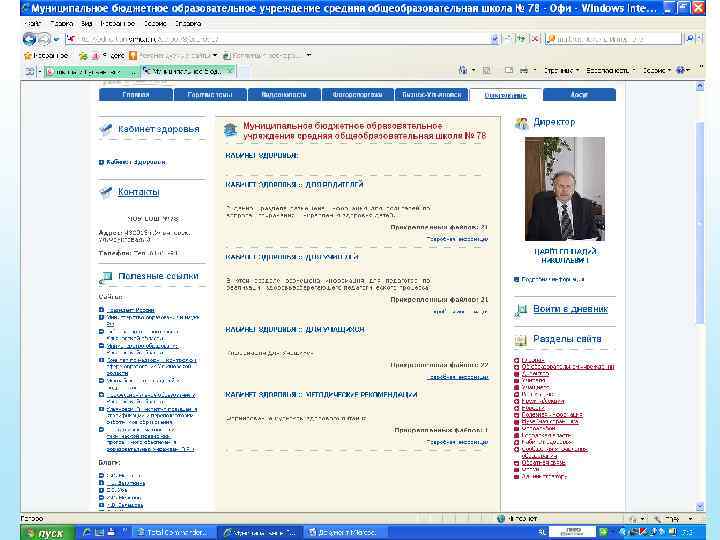Image resolution: width=720 pixels, height=540 pixels.
Task: Click Подробная информация under ДЛЯ УЧАЩИХСЯ
Action: pyautogui.click(x=457, y=377)
